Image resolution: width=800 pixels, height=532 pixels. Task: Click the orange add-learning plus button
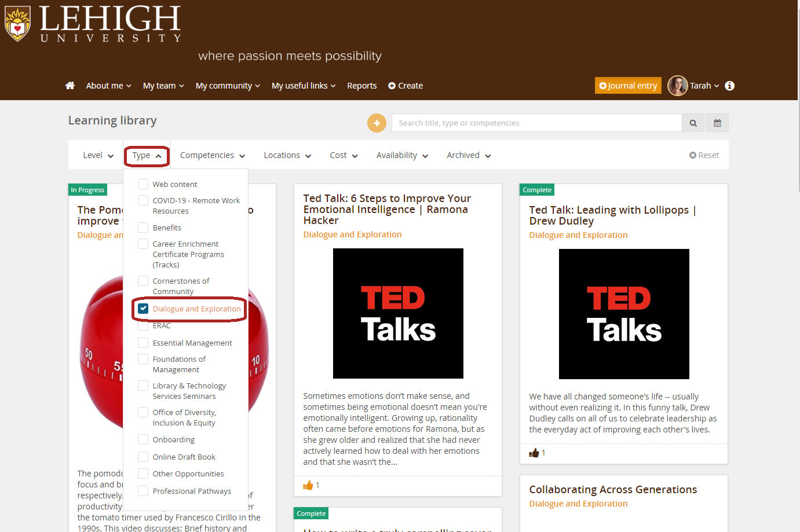pyautogui.click(x=377, y=123)
